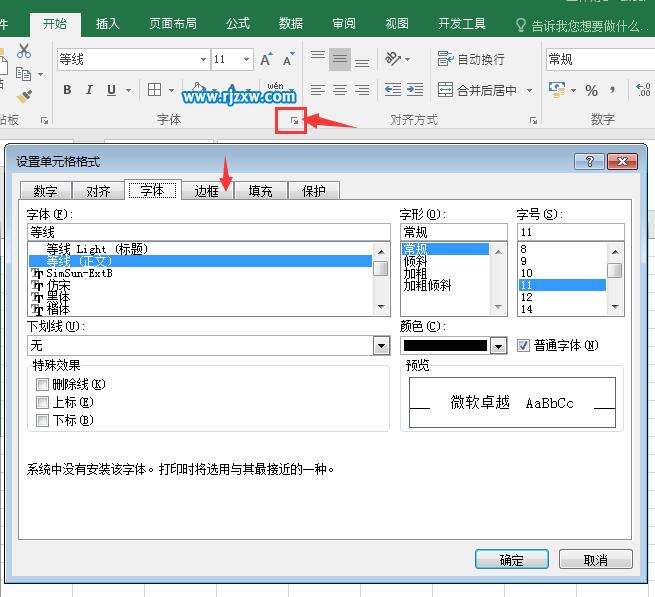Click the font size (字号) text field
The image size is (655, 597).
(x=570, y=232)
